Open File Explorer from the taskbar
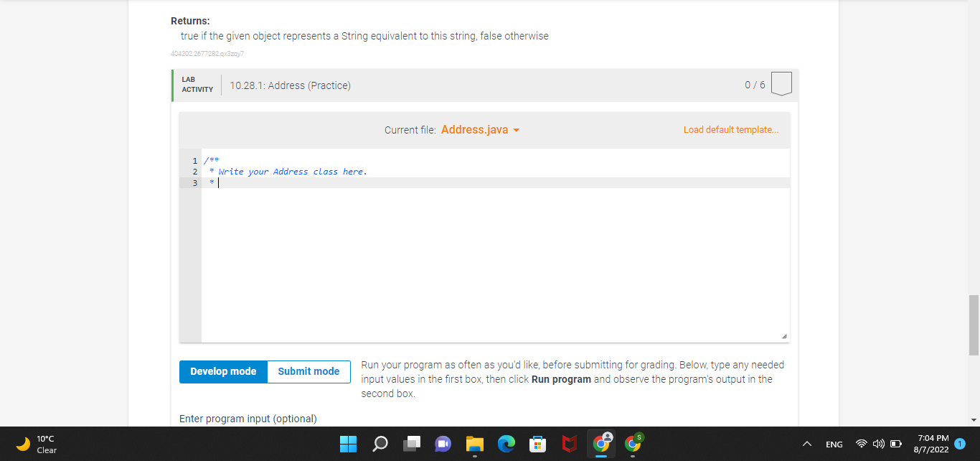980x461 pixels. click(x=474, y=444)
